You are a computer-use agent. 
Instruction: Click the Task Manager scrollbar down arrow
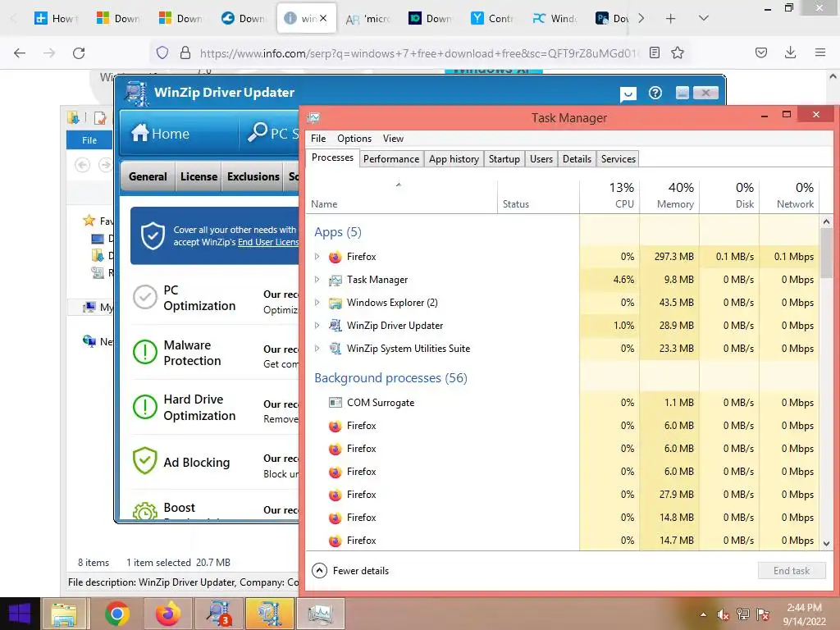[826, 543]
